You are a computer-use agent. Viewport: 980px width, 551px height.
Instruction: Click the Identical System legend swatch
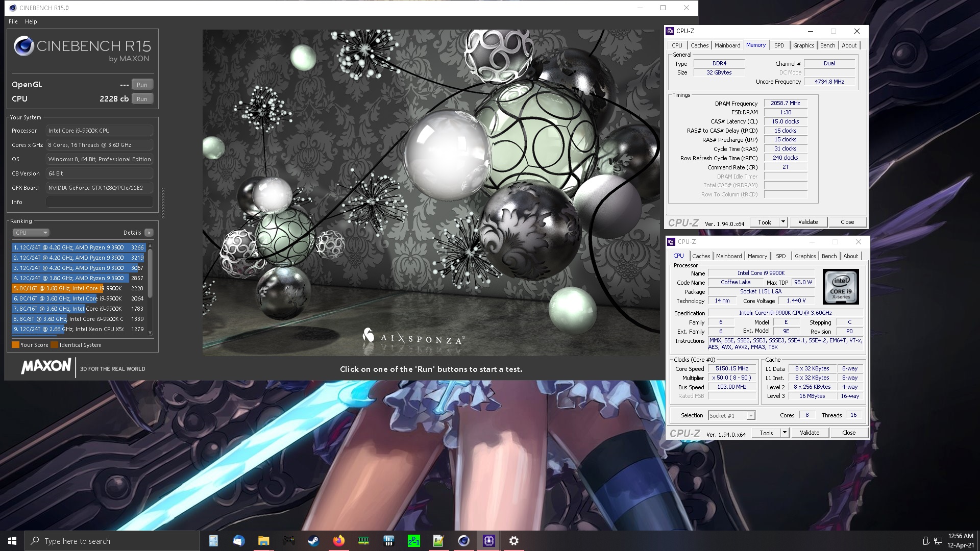(54, 345)
